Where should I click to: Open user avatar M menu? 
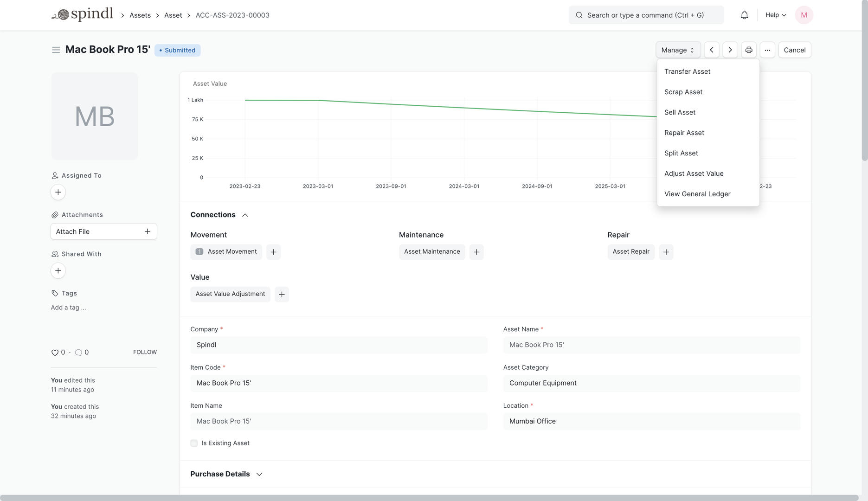click(x=804, y=15)
